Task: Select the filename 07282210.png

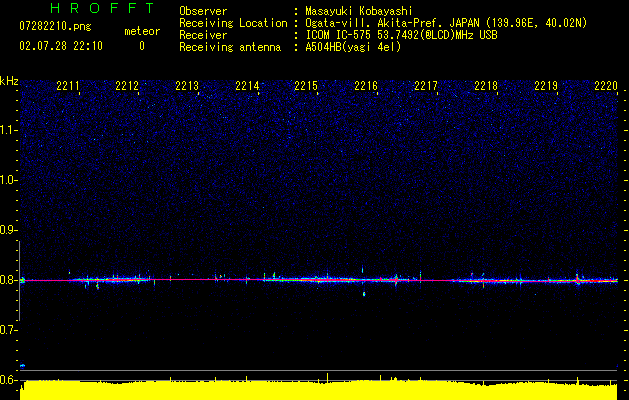Action: [55, 27]
